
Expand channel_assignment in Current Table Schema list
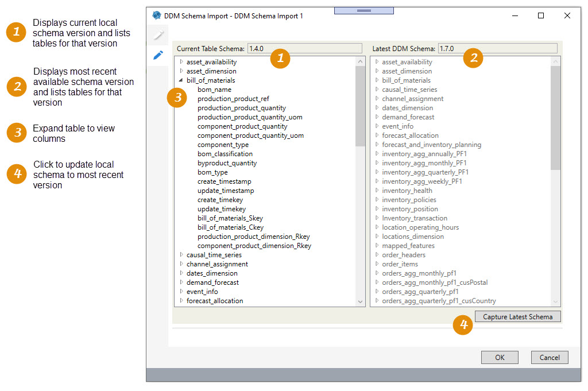181,264
